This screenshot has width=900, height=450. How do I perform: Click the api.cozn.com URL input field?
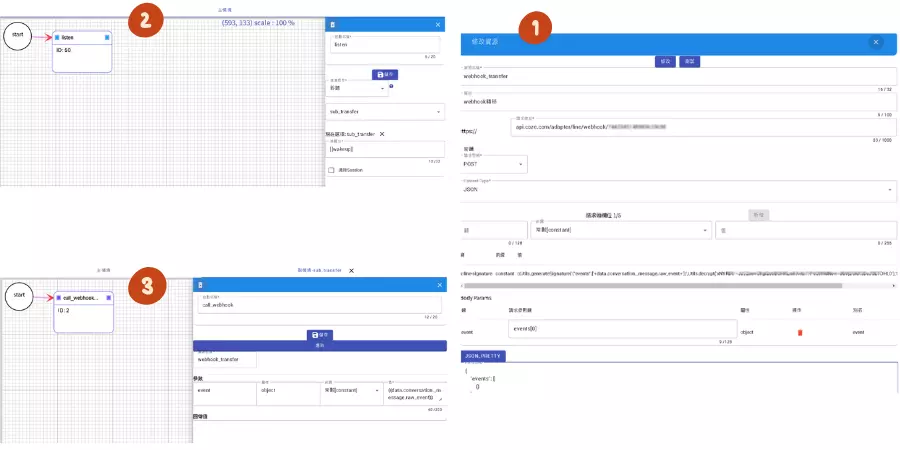pyautogui.click(x=700, y=128)
